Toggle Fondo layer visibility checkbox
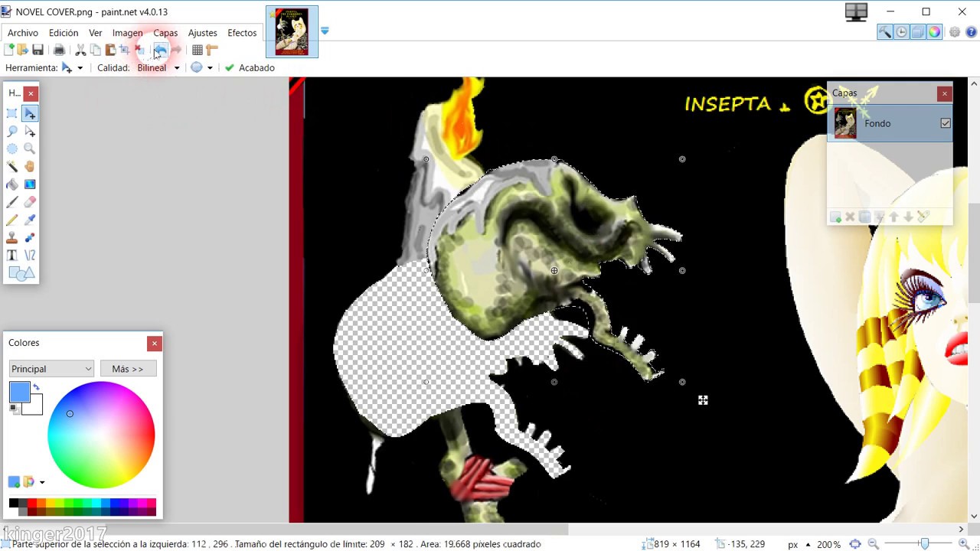 pos(946,123)
